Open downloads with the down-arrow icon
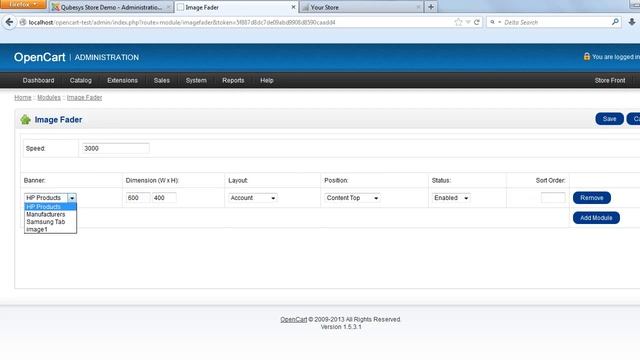Image resolution: width=640 pixels, height=360 pixels. pyautogui.click(x=632, y=22)
